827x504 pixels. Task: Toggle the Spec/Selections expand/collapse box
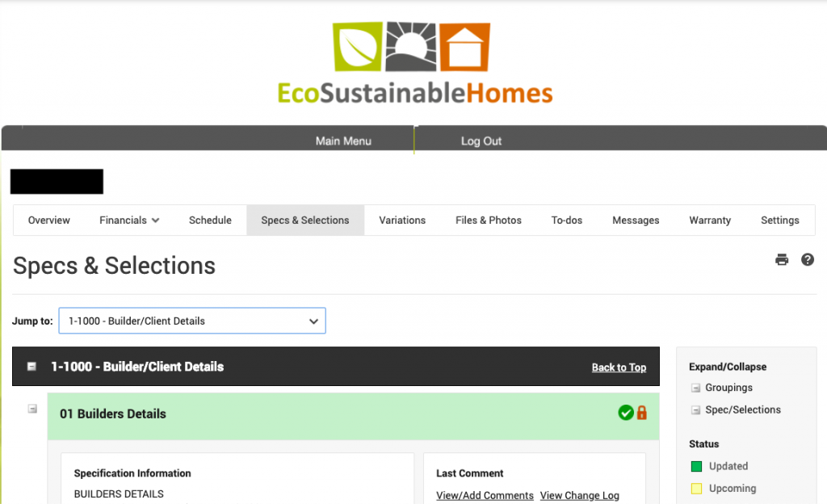click(x=695, y=410)
